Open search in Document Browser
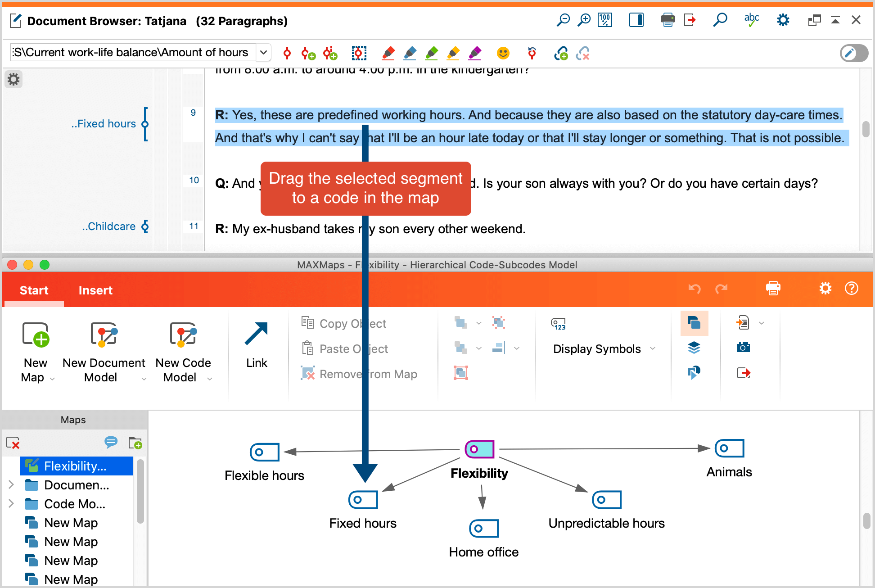 [720, 20]
